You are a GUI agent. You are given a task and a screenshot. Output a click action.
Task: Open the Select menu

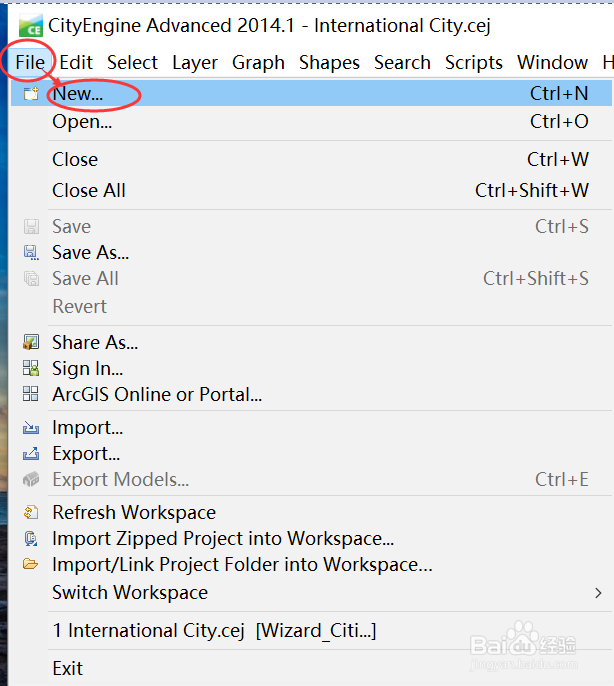132,62
